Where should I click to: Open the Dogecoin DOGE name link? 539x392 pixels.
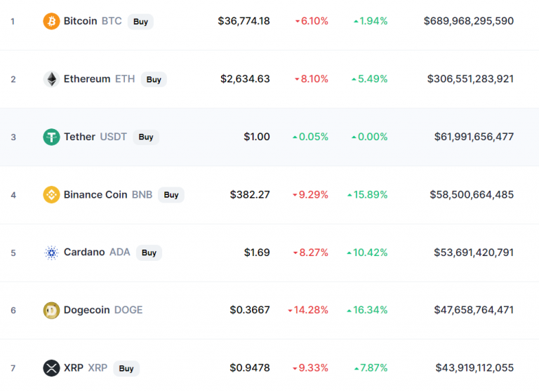pos(103,310)
